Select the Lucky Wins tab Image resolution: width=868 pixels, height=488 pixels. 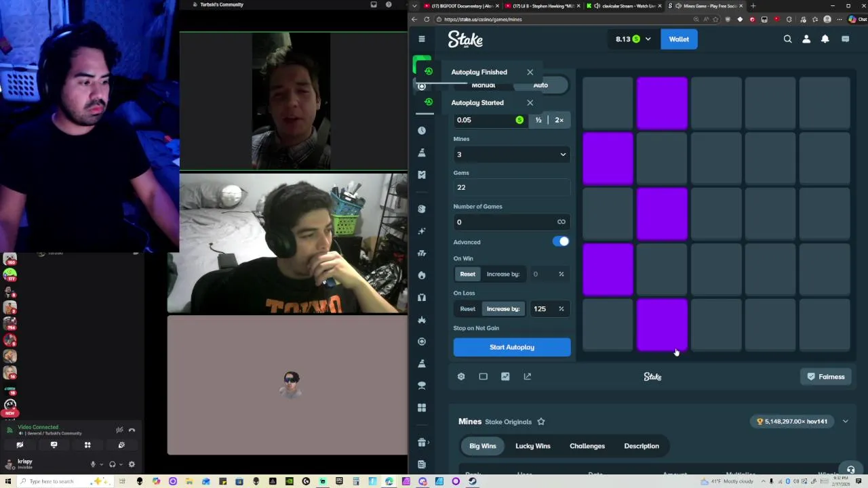click(x=532, y=446)
